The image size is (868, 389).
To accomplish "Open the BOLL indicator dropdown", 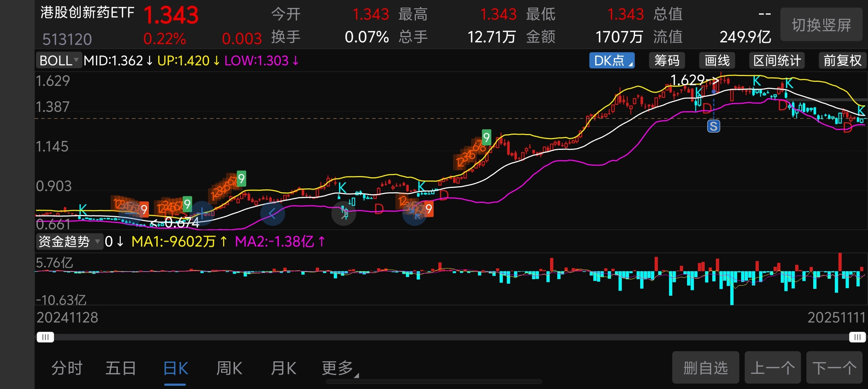I will click(58, 61).
